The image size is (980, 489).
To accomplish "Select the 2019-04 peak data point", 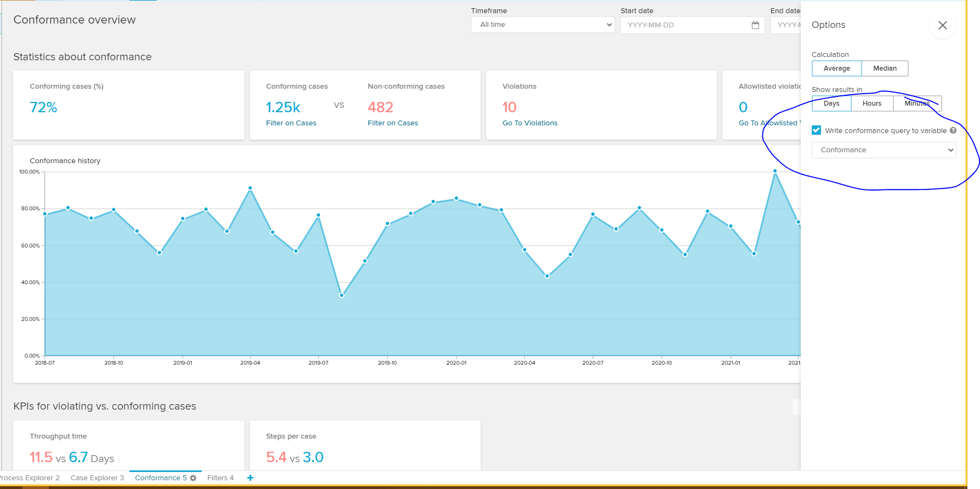I will (x=250, y=188).
